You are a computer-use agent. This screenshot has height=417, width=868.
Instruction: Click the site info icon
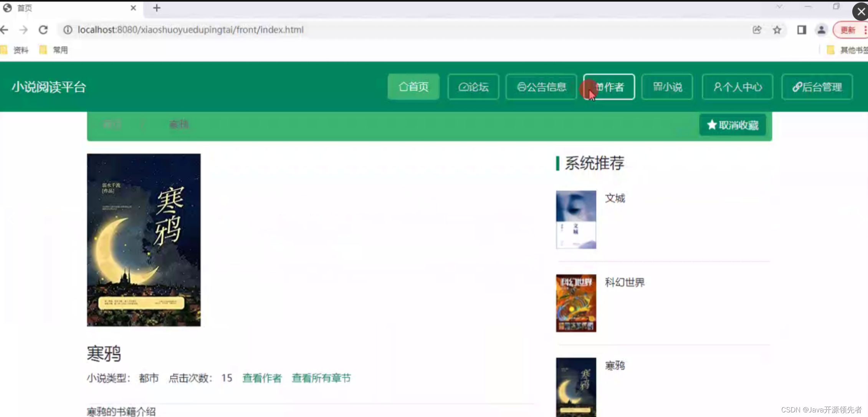click(x=68, y=30)
